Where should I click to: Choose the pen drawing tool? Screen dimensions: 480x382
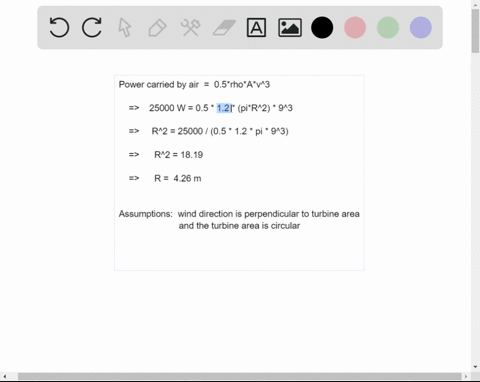click(157, 28)
